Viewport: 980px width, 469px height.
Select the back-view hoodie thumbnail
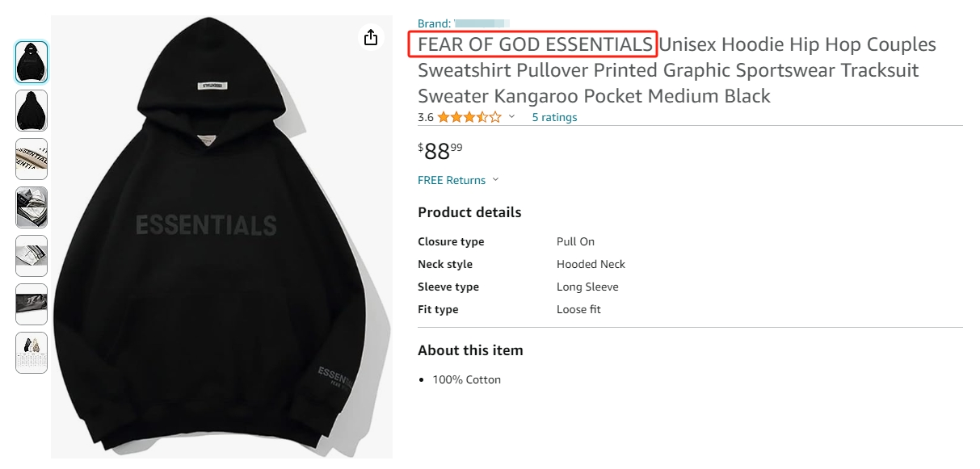pos(32,111)
